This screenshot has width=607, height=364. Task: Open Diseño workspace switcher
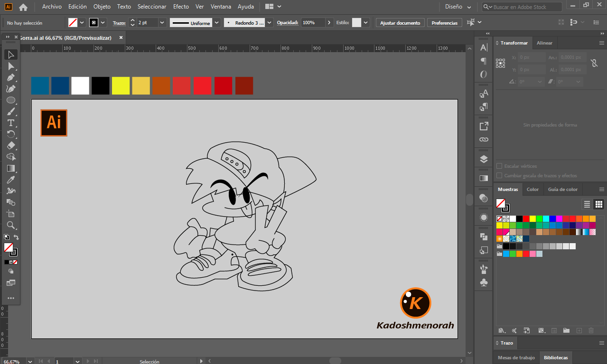(458, 7)
